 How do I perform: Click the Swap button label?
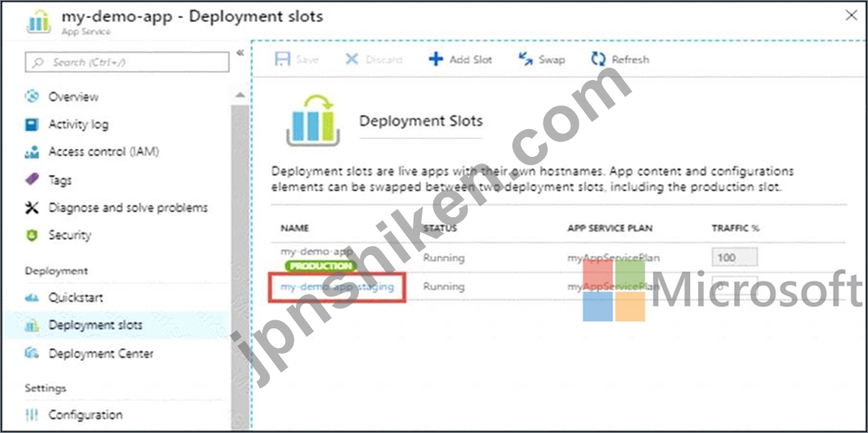click(x=552, y=60)
